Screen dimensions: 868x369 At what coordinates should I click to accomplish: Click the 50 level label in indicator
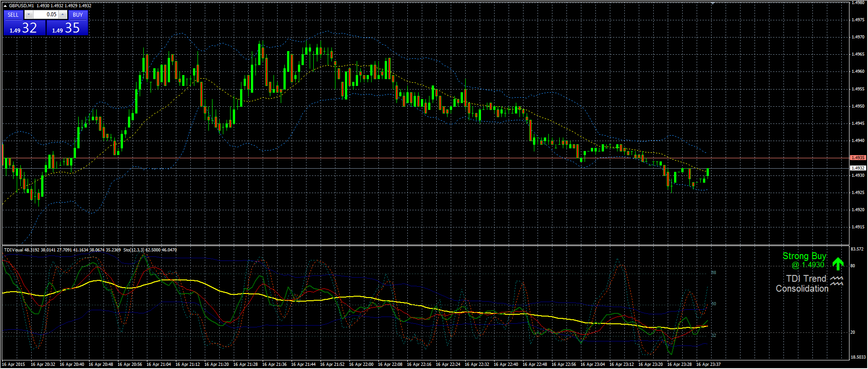tap(714, 304)
